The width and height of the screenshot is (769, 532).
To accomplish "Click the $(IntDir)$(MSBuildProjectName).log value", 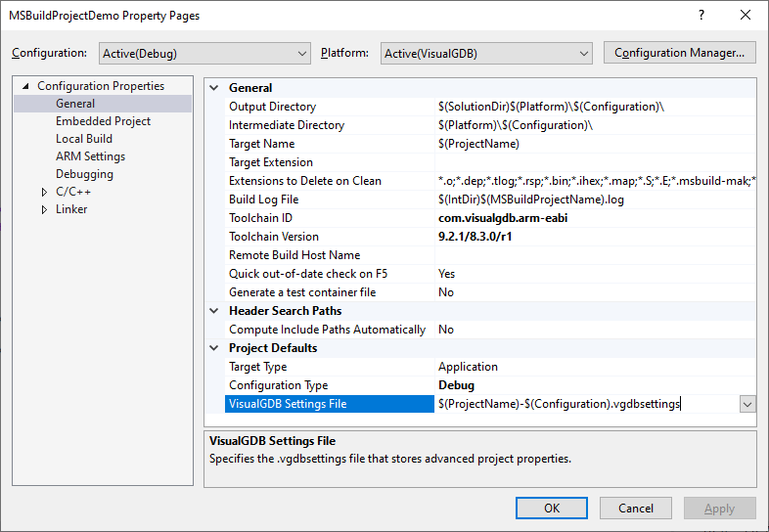I will coord(531,199).
